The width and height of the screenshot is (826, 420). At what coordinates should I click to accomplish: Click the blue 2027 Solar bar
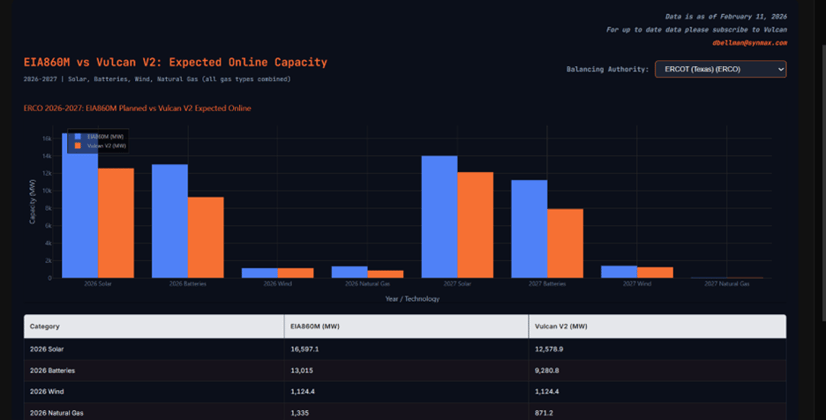[439, 216]
